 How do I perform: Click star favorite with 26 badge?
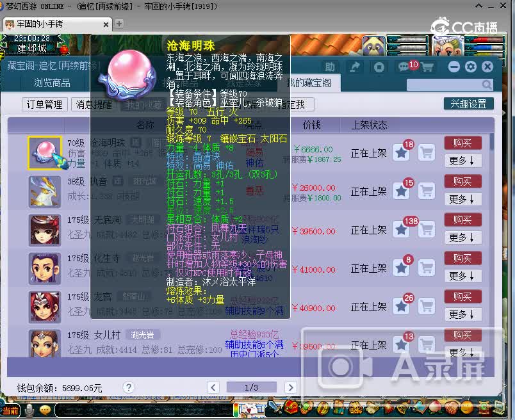click(401, 307)
